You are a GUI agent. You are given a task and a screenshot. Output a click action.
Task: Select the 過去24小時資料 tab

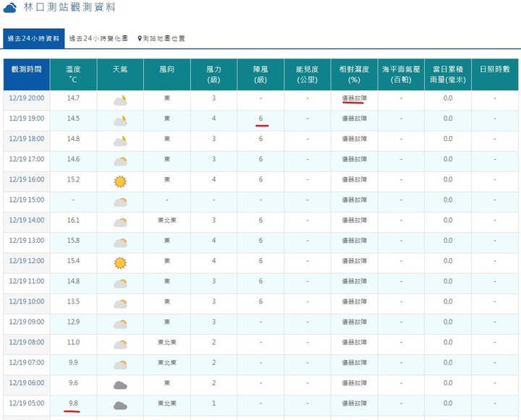(33, 38)
